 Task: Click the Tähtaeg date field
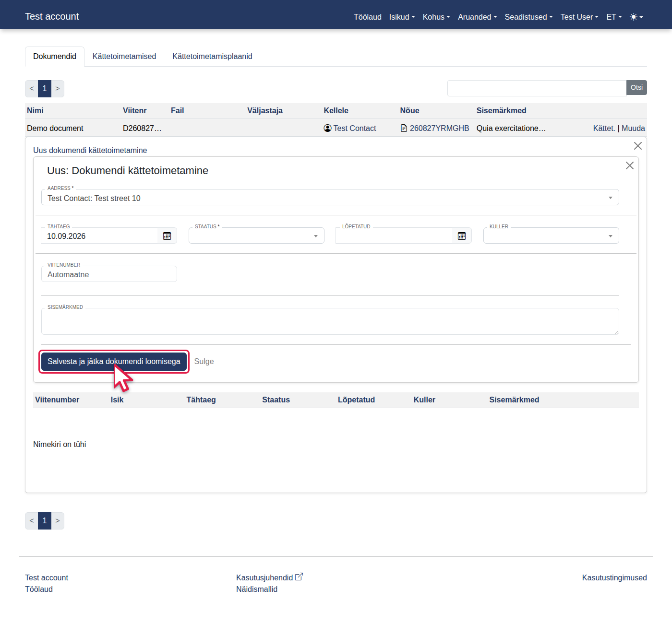(99, 236)
